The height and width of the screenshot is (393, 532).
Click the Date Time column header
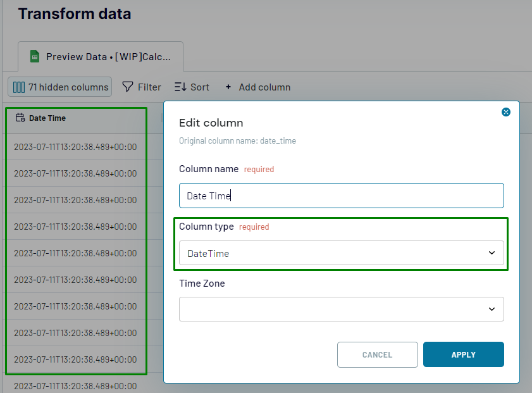(47, 118)
